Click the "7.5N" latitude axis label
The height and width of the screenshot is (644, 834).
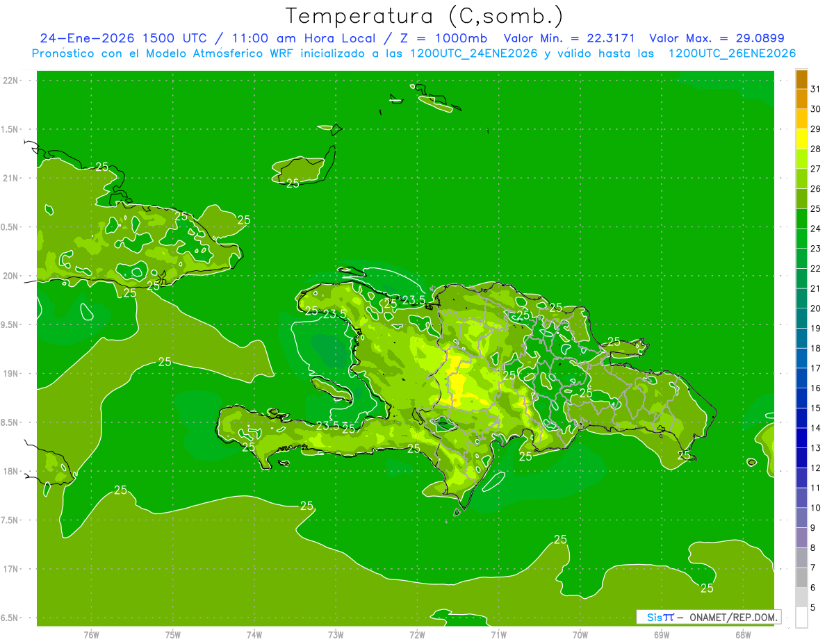[10, 520]
